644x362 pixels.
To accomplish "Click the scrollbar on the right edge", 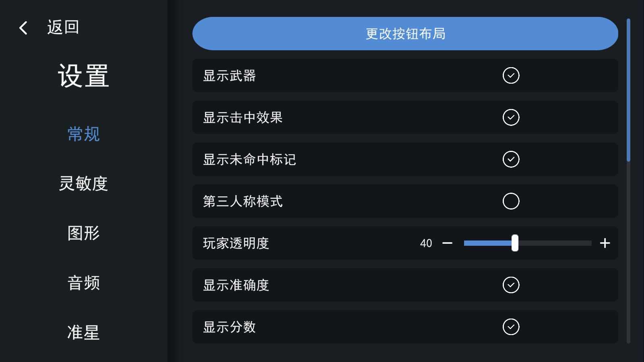I will pyautogui.click(x=629, y=88).
